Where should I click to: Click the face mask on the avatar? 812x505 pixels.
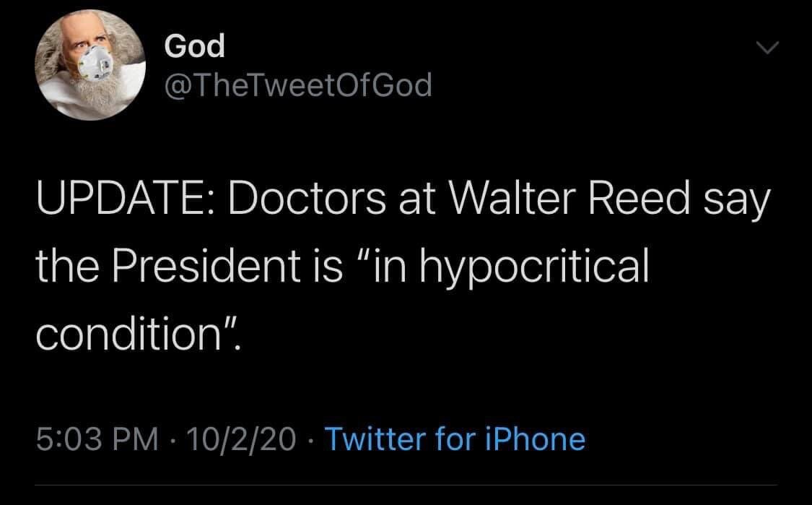pyautogui.click(x=96, y=65)
